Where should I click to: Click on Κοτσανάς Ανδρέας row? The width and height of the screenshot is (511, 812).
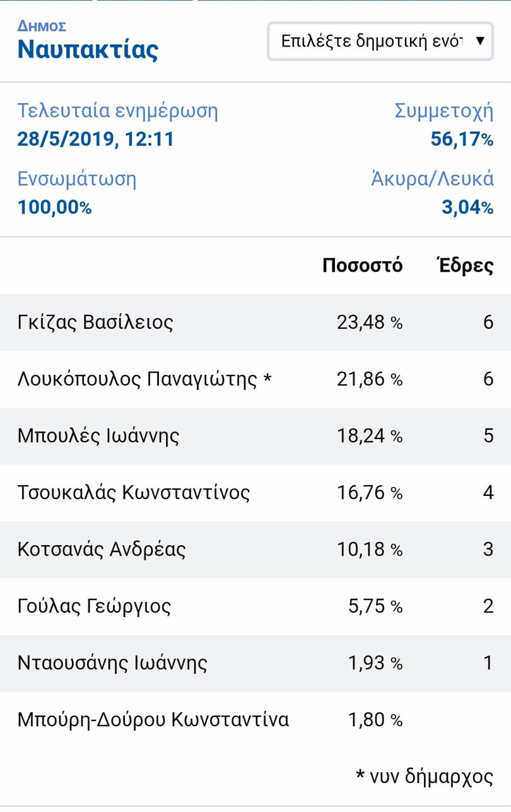tap(255, 550)
